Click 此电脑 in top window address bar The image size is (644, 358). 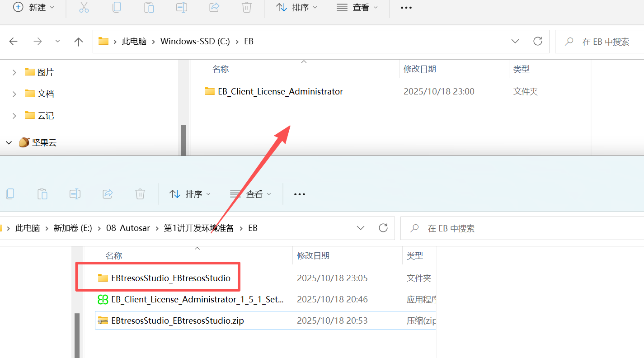pos(134,42)
